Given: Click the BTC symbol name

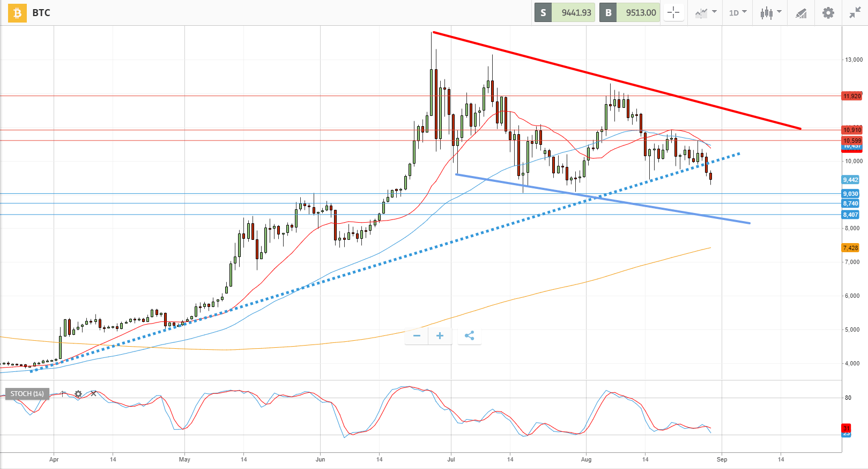Looking at the screenshot, I should [41, 13].
